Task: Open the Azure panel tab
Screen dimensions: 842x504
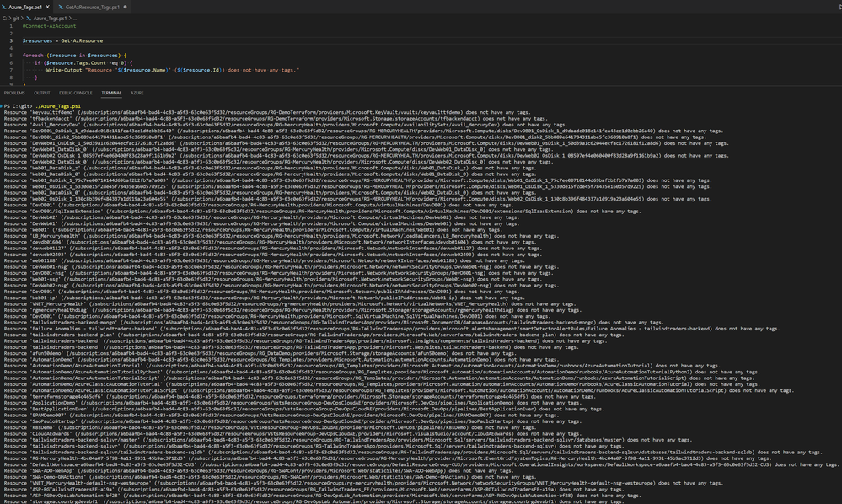Action: click(137, 93)
